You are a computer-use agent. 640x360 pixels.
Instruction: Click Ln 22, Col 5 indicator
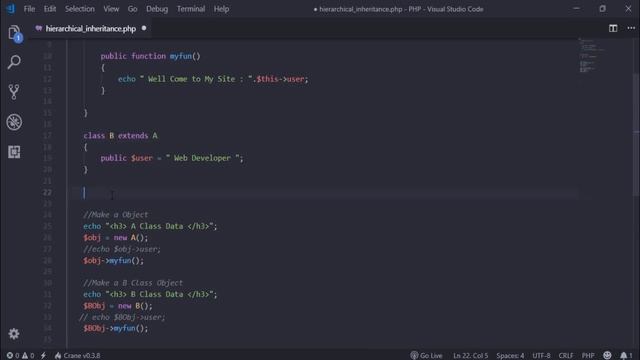(x=470, y=356)
